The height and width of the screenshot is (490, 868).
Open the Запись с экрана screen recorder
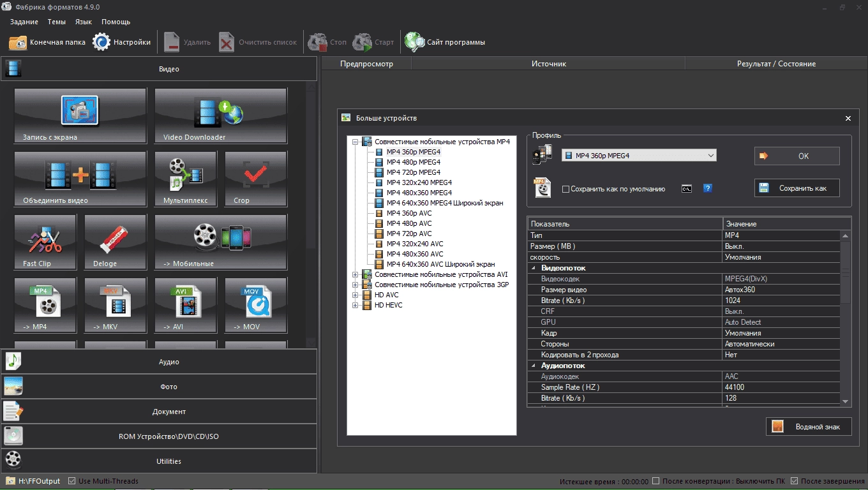[x=80, y=115]
